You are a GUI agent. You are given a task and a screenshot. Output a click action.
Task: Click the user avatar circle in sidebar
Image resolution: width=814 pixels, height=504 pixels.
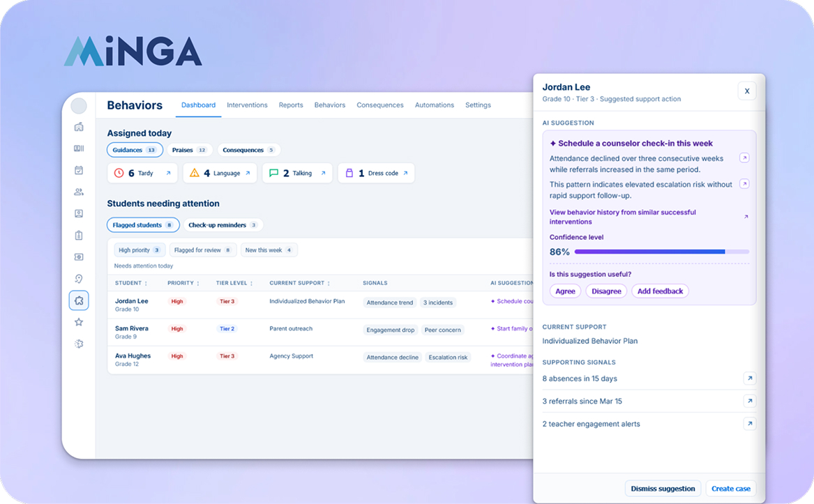[x=78, y=106]
